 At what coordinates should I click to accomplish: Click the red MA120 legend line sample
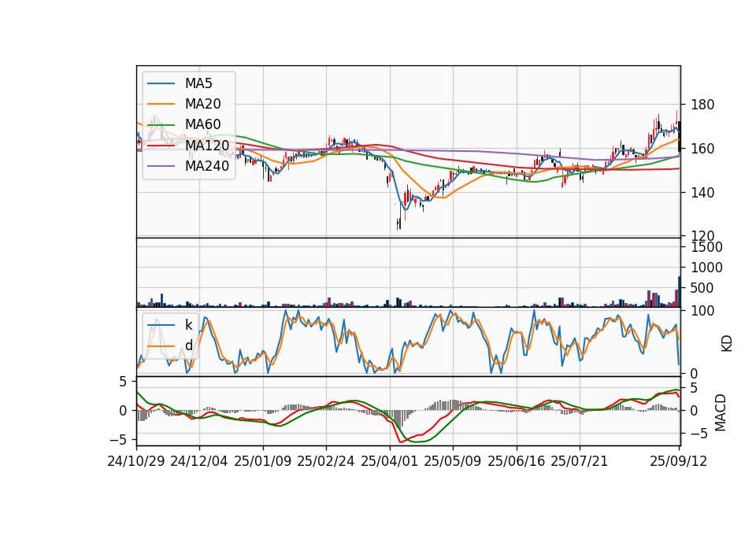[x=161, y=145]
